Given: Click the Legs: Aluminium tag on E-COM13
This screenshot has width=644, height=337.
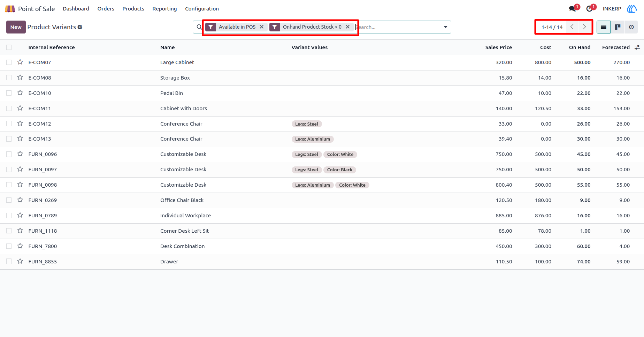Looking at the screenshot, I should coord(313,139).
